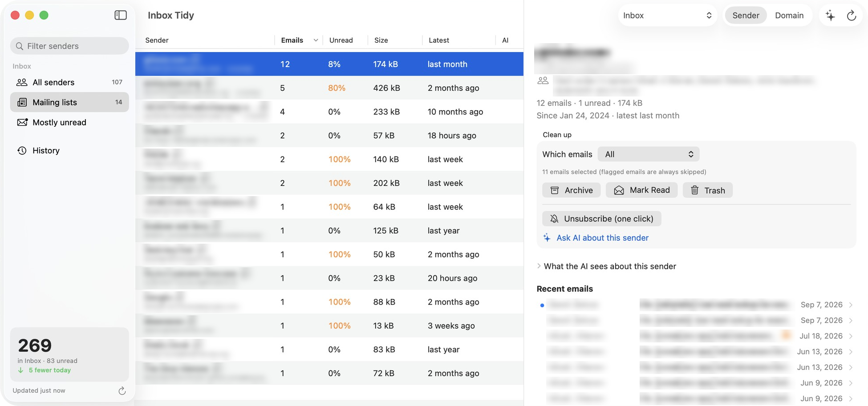This screenshot has height=406, width=868.
Task: Click the Mostly unread envelope icon
Action: click(x=22, y=122)
